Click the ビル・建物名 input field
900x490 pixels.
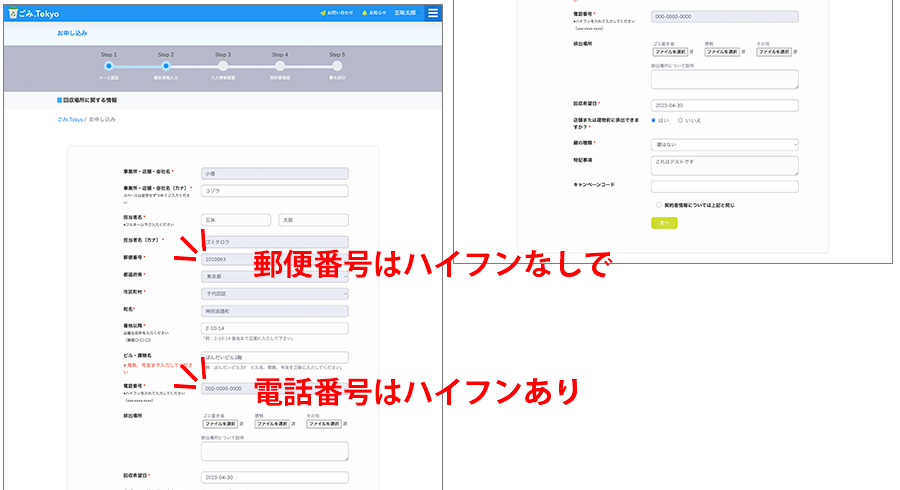pos(274,357)
